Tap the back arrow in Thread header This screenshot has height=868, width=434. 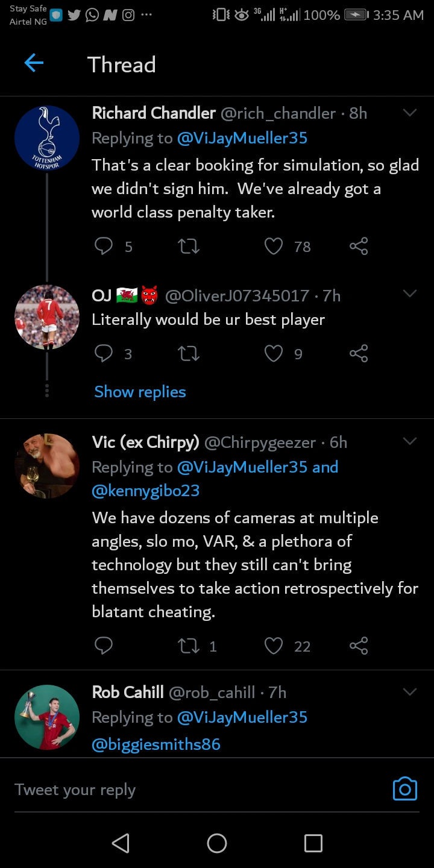(x=34, y=63)
